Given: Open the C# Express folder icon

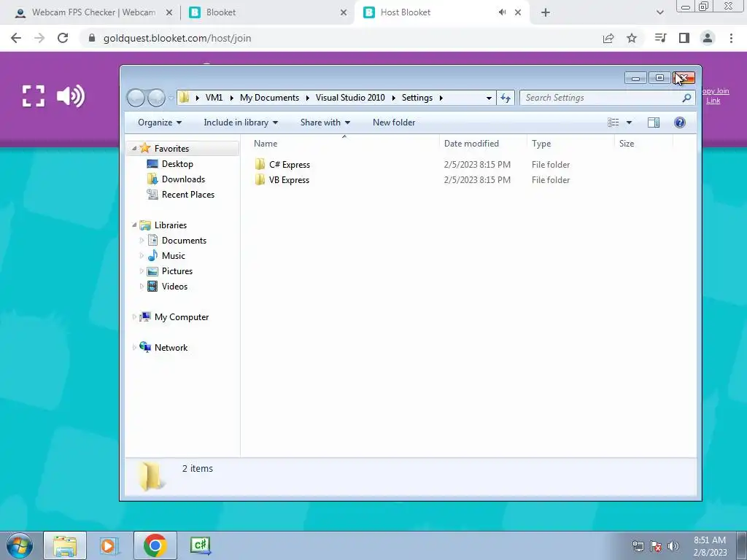Looking at the screenshot, I should pos(260,164).
